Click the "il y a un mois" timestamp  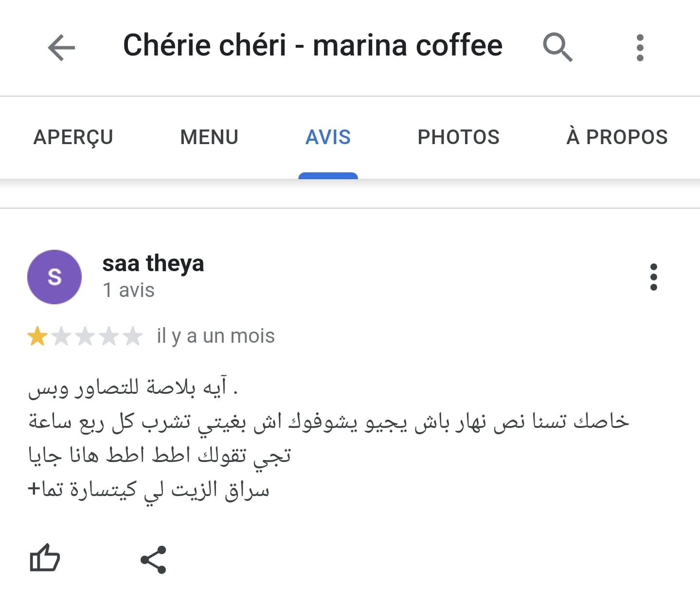[215, 336]
